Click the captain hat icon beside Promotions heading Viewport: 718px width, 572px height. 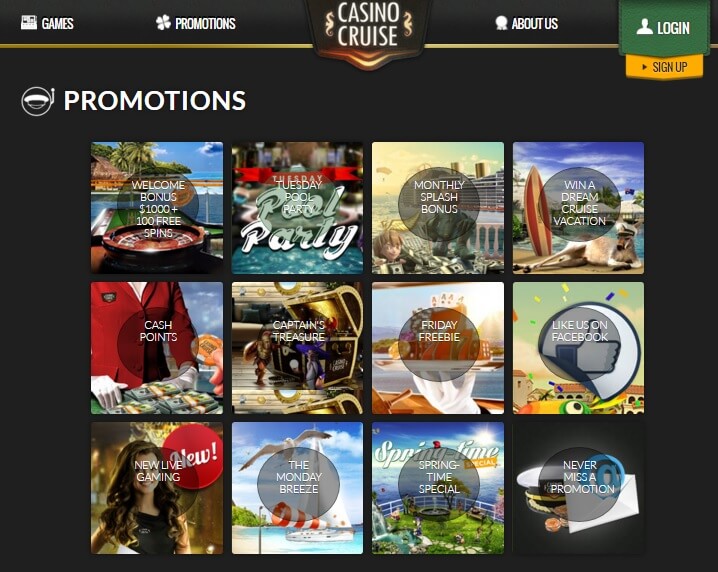coord(38,101)
